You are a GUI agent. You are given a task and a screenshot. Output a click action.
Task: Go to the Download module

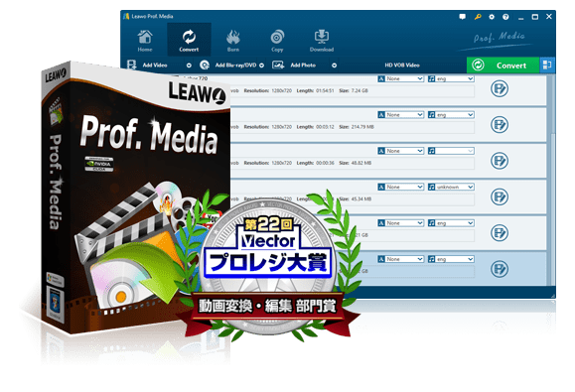322,41
